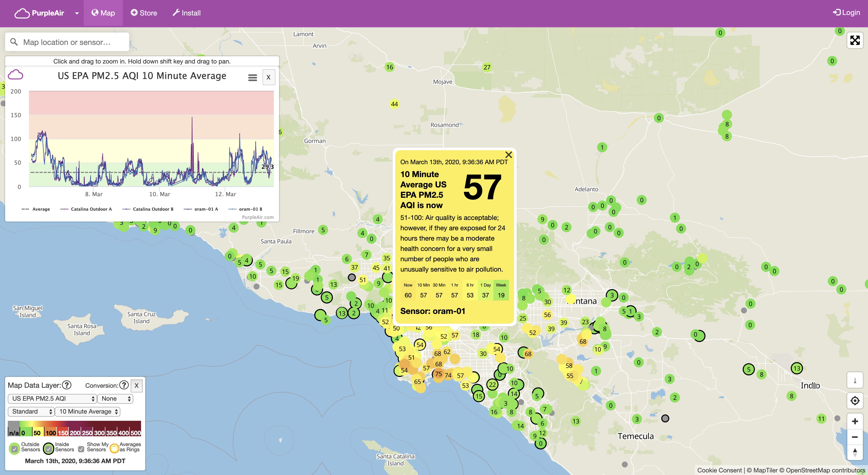Click sensor marker 37 north of Los Angeles
Image resolution: width=868 pixels, height=475 pixels.
click(x=354, y=267)
